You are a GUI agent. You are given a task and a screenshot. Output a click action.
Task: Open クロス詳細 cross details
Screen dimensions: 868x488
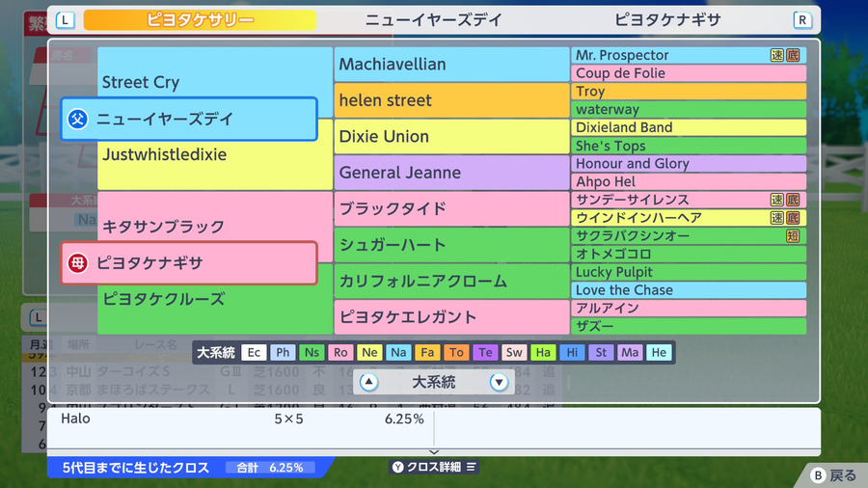click(434, 467)
